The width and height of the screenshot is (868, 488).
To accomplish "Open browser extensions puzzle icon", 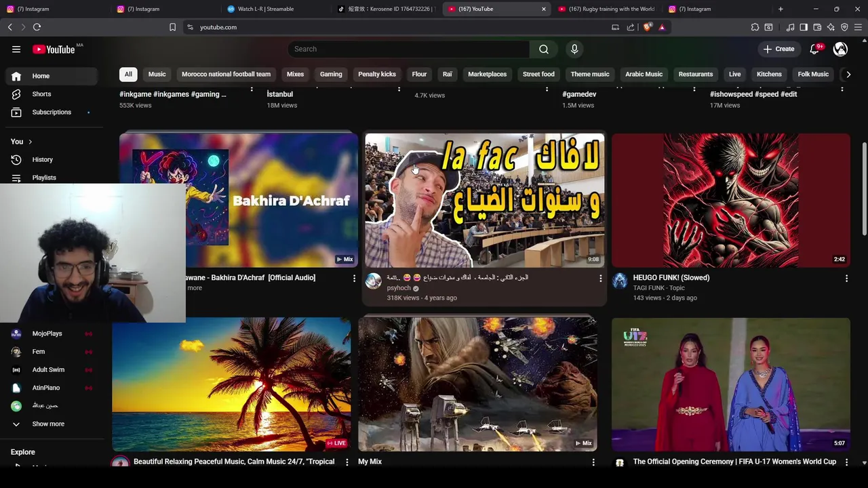I will tap(755, 27).
